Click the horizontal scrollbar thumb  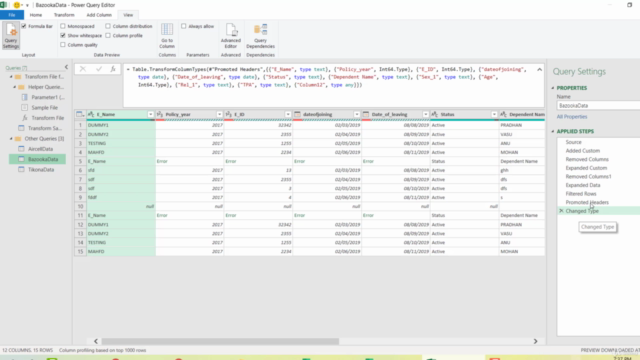[x=220, y=341]
